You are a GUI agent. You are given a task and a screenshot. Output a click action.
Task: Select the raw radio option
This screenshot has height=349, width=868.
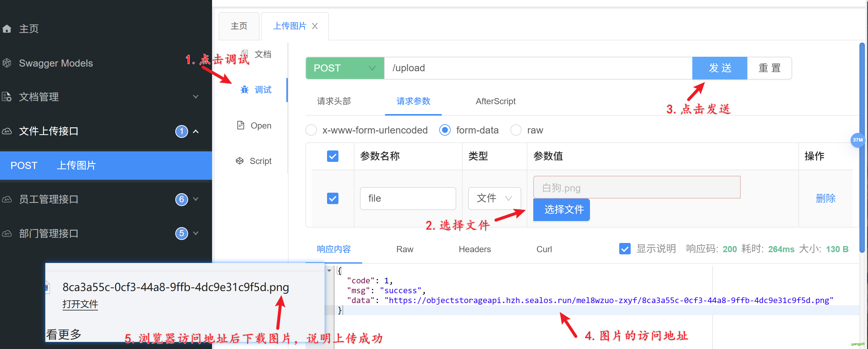point(516,130)
